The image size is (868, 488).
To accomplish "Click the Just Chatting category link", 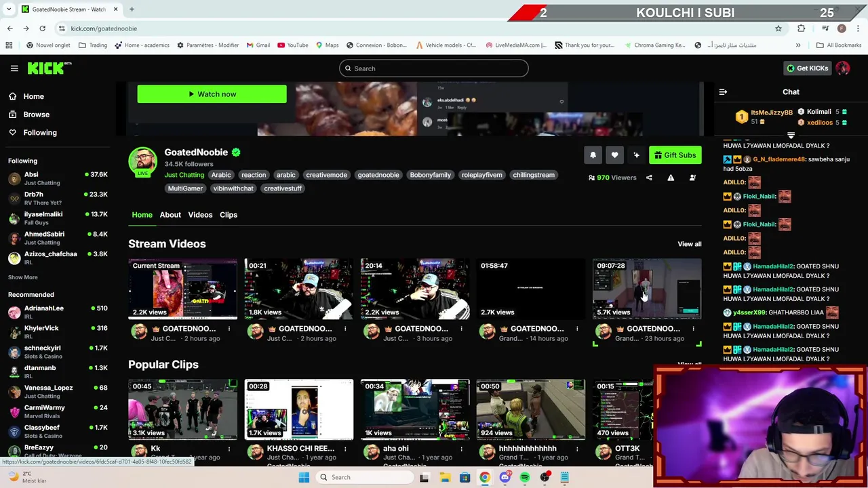I will [x=184, y=175].
